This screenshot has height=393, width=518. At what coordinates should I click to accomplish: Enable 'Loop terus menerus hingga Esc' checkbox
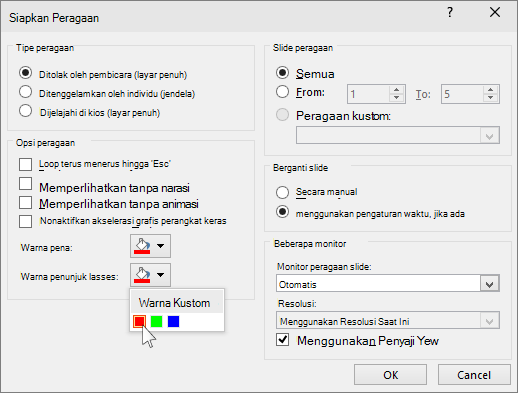(x=26, y=164)
